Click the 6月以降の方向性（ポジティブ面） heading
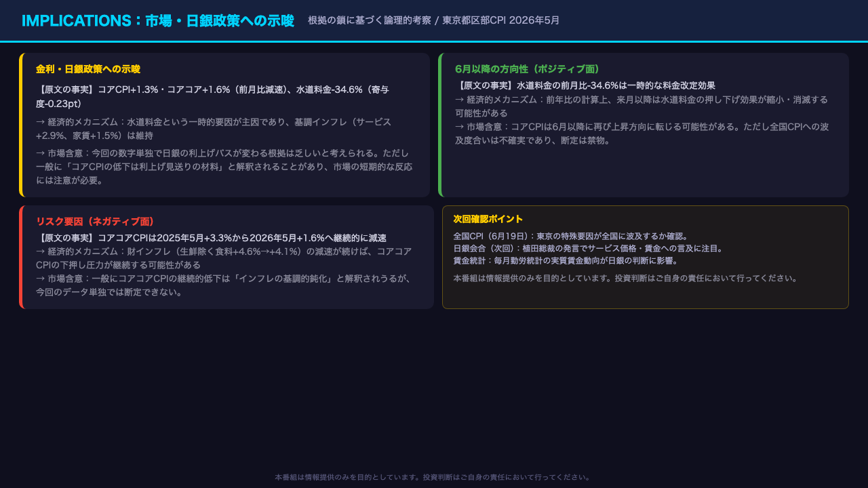This screenshot has width=868, height=488. (528, 69)
